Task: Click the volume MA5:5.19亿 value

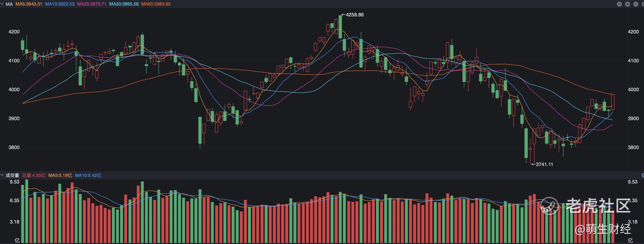Action: click(x=60, y=175)
